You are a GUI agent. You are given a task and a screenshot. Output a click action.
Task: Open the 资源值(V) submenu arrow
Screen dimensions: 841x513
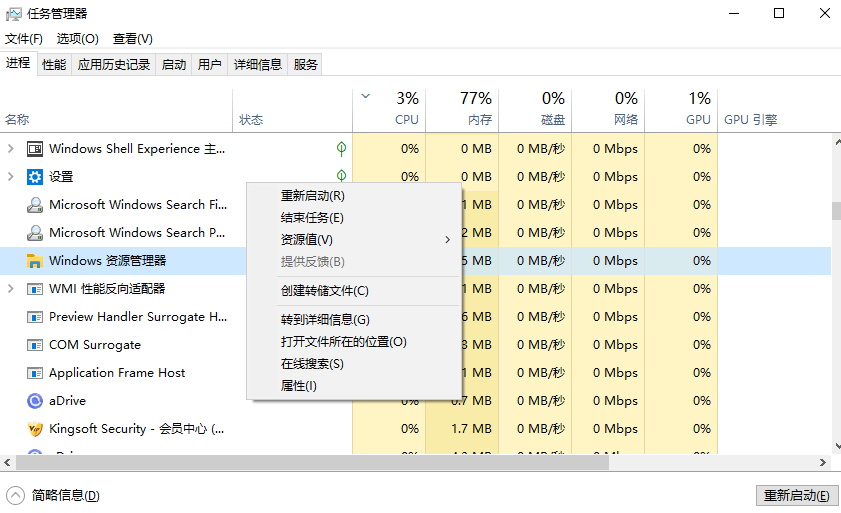pyautogui.click(x=447, y=239)
